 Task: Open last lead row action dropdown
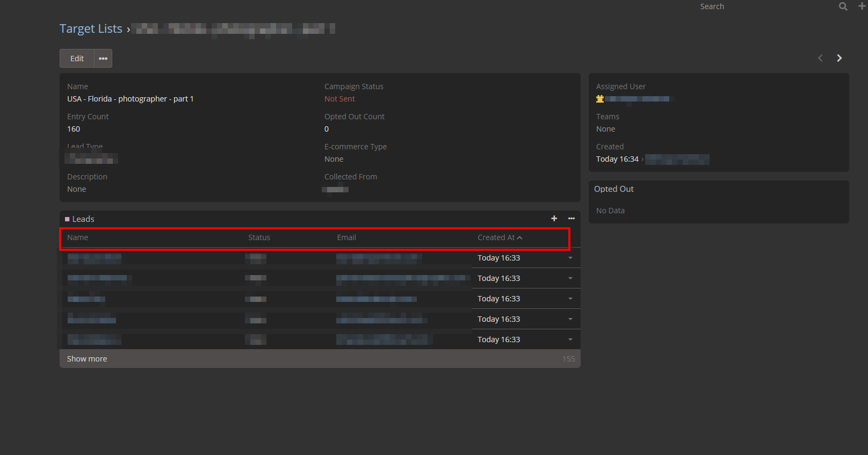pos(570,340)
